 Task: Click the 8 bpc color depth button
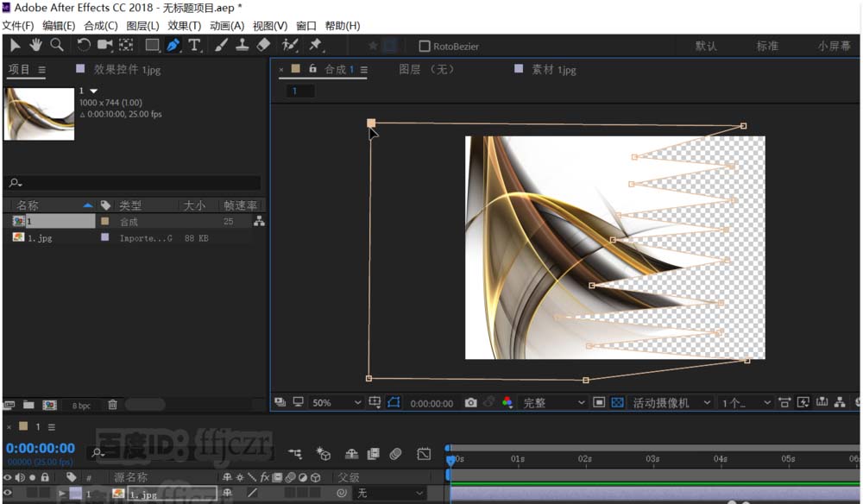point(80,405)
